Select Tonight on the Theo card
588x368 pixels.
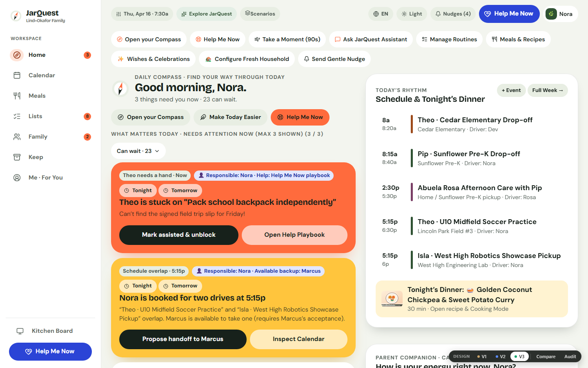click(x=138, y=191)
